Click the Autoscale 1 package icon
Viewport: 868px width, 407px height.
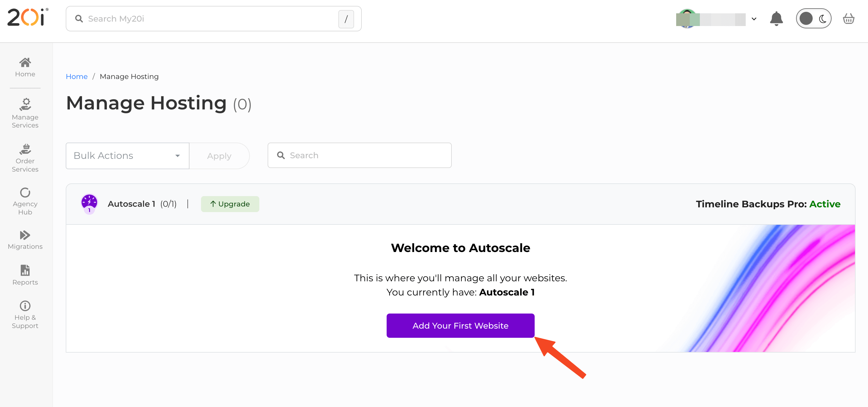(x=89, y=204)
